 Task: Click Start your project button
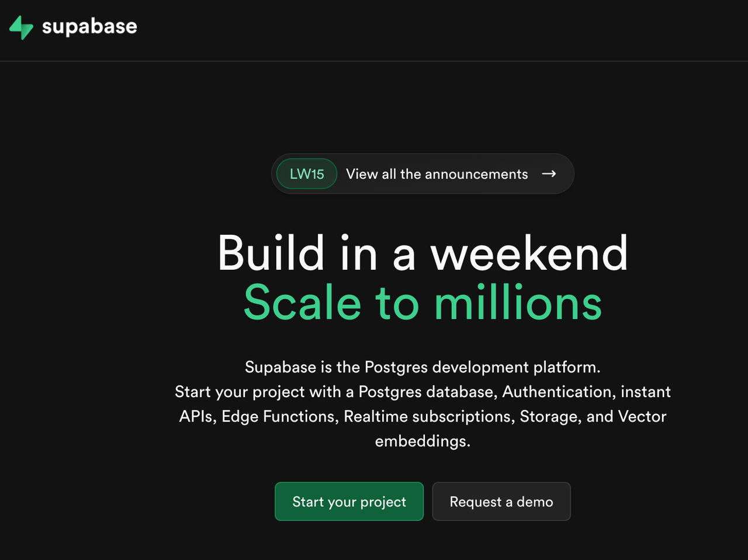tap(349, 502)
